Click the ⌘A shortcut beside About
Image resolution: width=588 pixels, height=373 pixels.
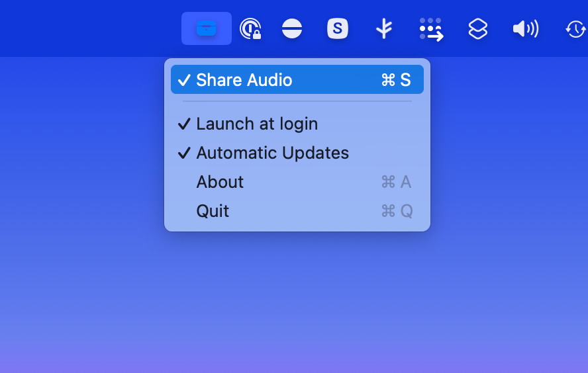(396, 182)
